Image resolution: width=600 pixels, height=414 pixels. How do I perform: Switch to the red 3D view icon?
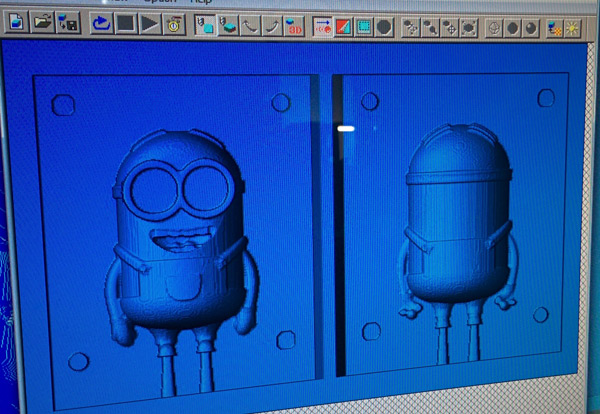(x=294, y=26)
